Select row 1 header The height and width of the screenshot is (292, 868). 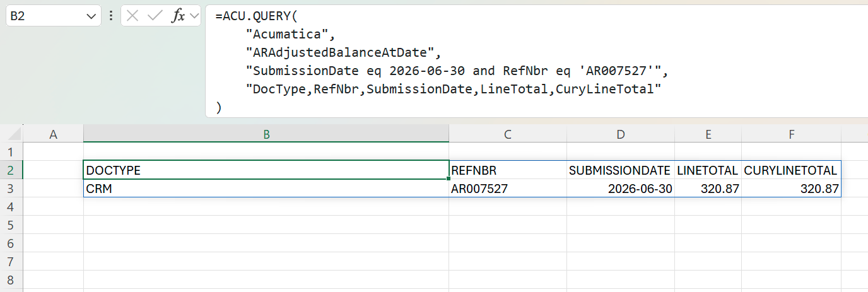(x=11, y=152)
